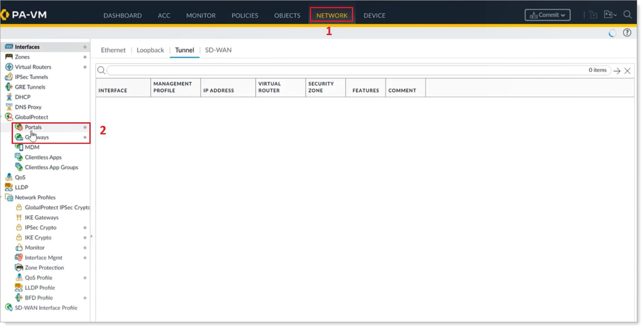
Task: Open the ACC tab
Action: (x=164, y=15)
